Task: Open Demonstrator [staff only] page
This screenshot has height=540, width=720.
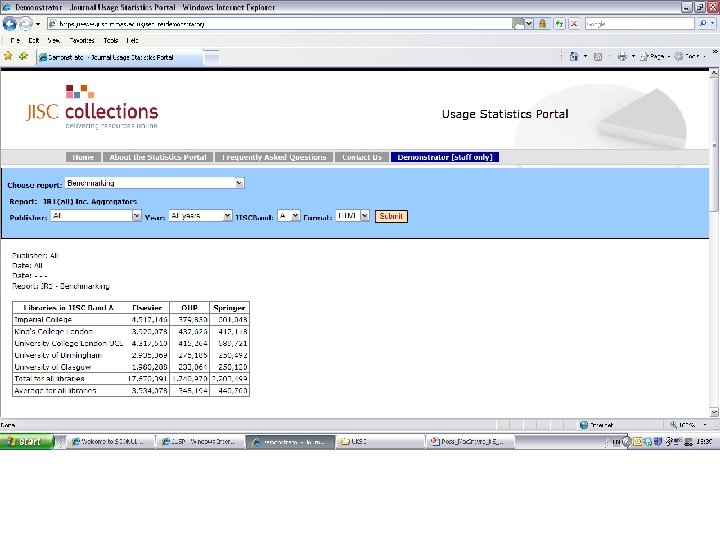Action: click(x=445, y=157)
